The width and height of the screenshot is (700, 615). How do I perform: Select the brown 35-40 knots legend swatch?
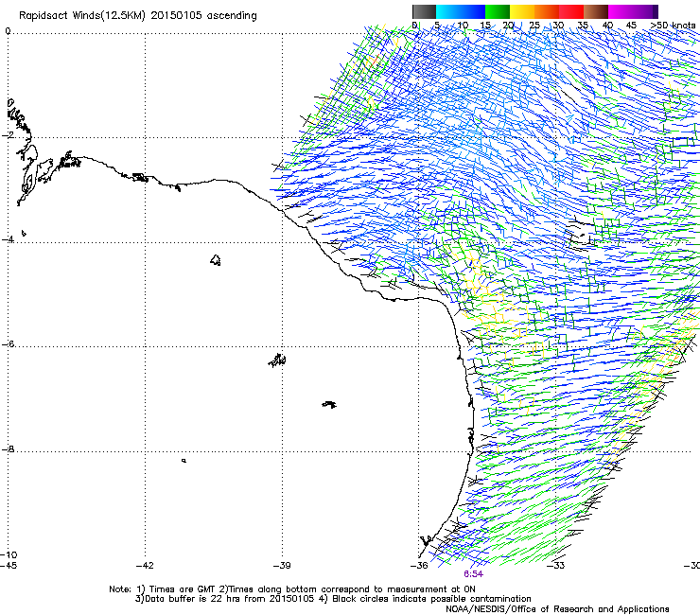coord(596,11)
